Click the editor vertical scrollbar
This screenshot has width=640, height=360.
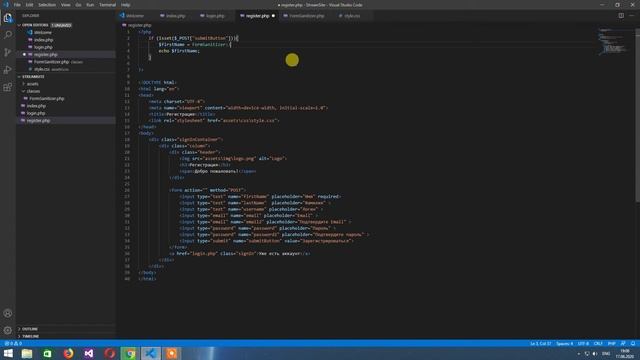click(x=638, y=114)
